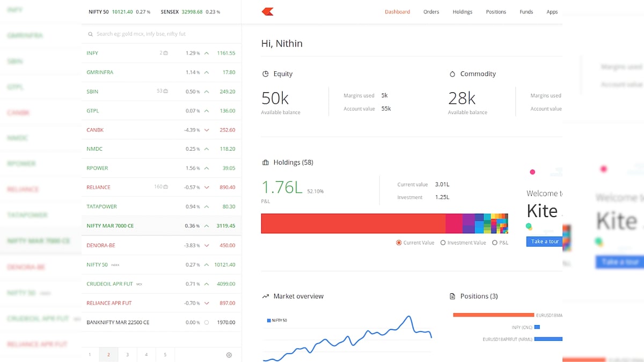Click the Market overview trend icon
Screen dimensions: 644x362
(x=265, y=296)
